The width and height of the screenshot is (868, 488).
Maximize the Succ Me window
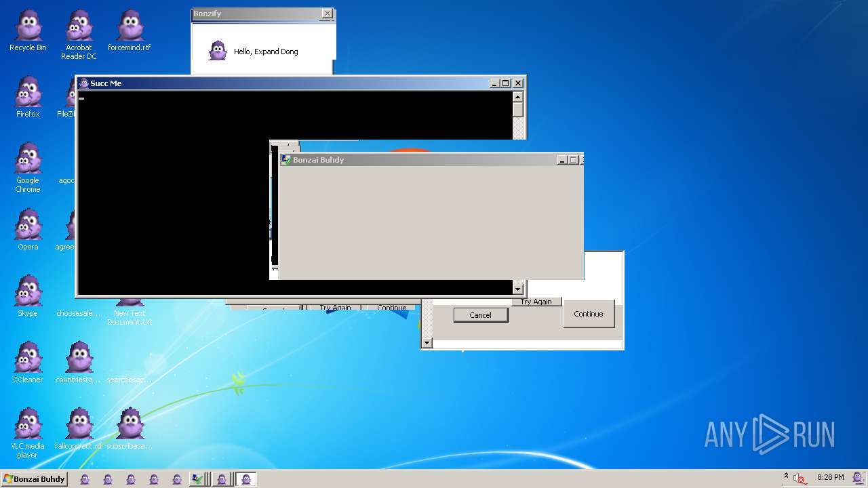click(505, 83)
